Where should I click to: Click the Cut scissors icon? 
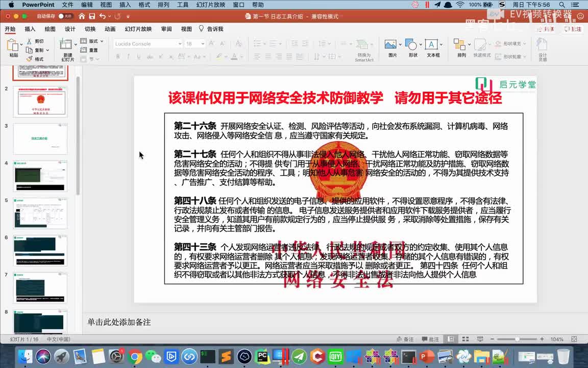(29, 41)
